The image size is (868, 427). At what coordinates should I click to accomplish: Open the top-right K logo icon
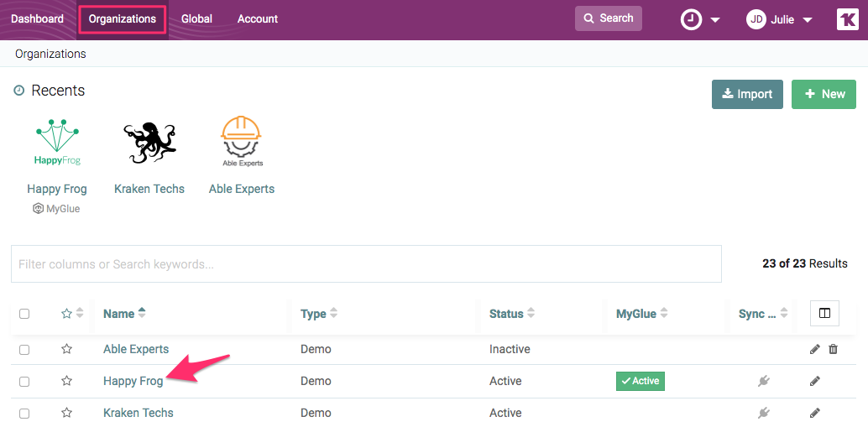847,19
